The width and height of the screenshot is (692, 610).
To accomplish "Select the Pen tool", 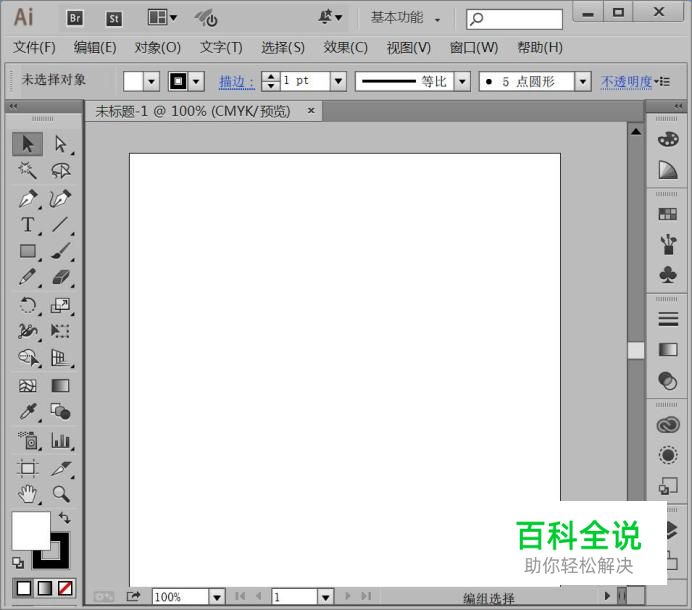I will click(27, 198).
